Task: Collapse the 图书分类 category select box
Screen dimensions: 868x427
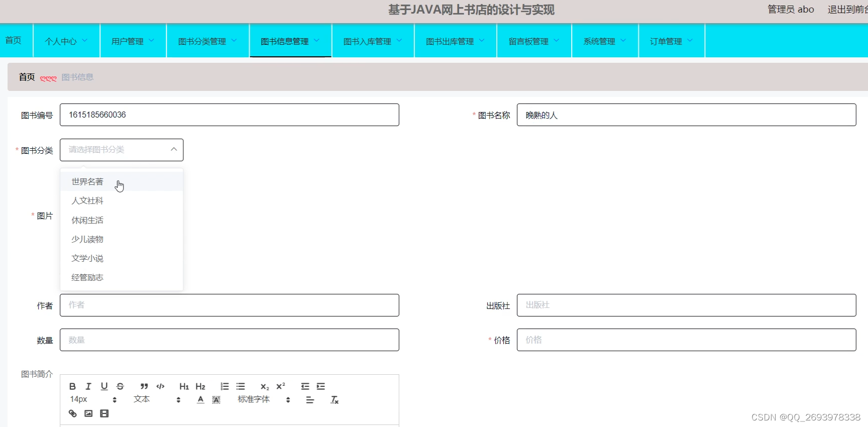Action: coord(122,150)
